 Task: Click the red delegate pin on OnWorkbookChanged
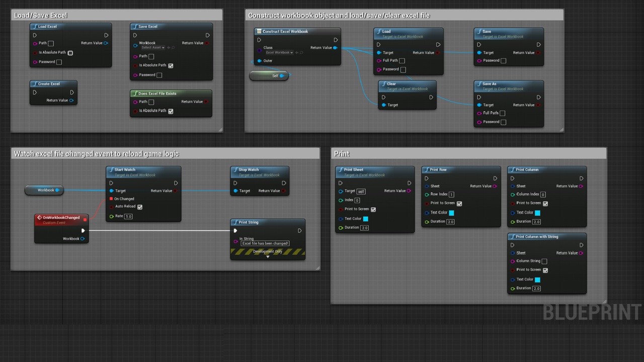[85, 220]
